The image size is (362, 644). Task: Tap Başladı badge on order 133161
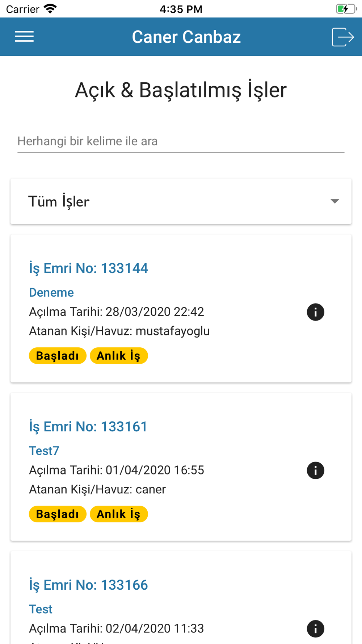tap(58, 514)
